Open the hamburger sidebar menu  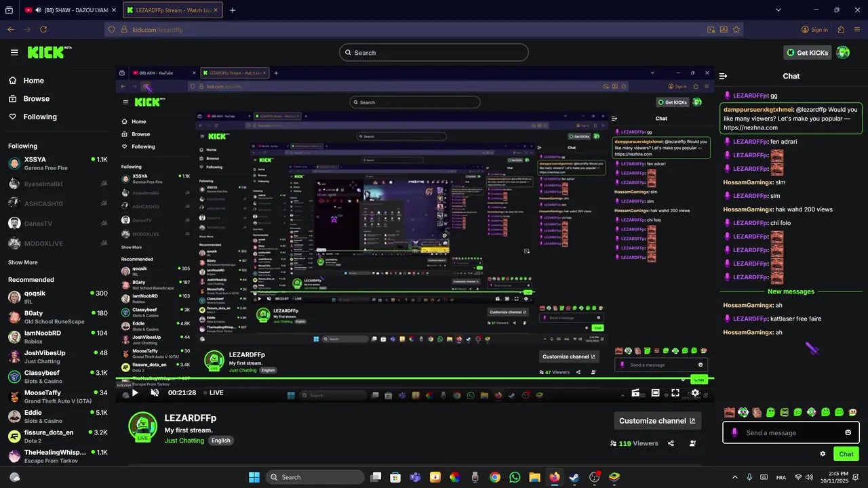[x=14, y=52]
